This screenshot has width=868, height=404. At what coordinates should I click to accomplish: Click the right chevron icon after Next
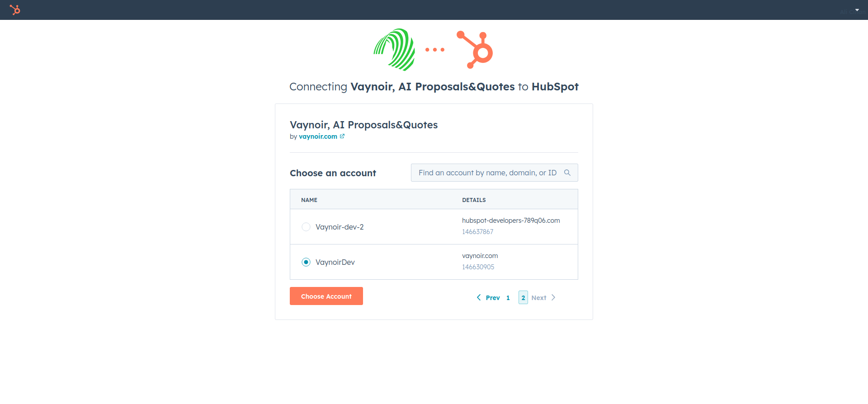click(553, 297)
